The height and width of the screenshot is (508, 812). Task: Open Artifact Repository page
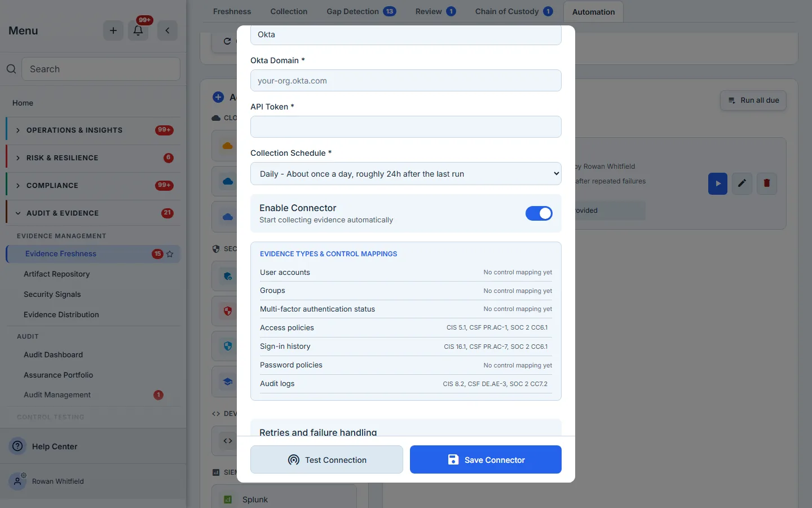pyautogui.click(x=57, y=274)
